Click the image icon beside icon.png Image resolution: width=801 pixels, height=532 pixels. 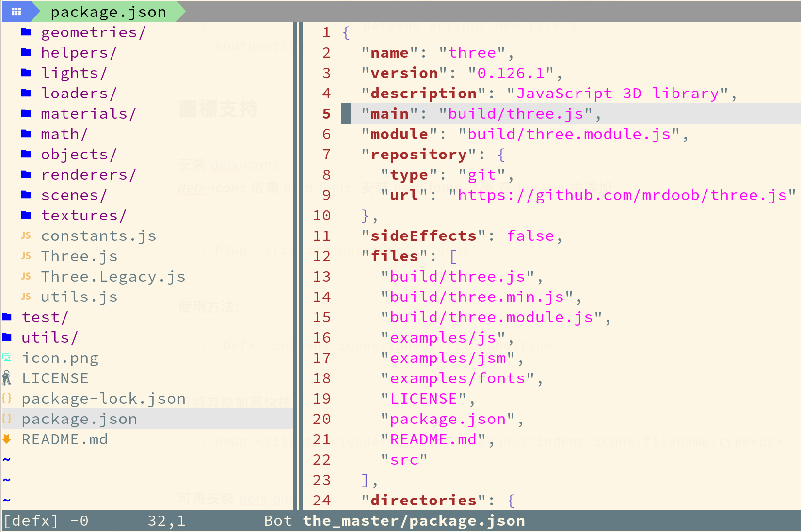[7, 358]
